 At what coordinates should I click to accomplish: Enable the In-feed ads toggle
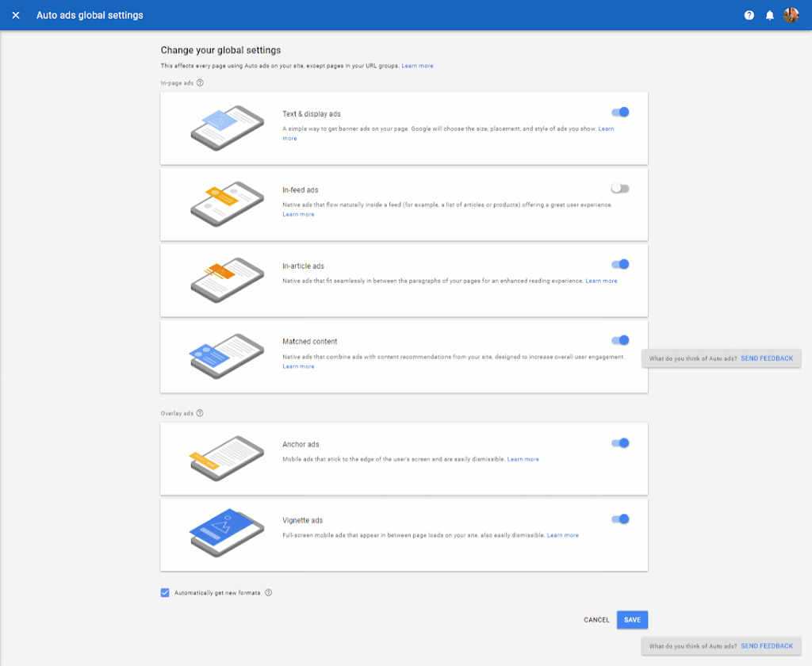point(620,189)
